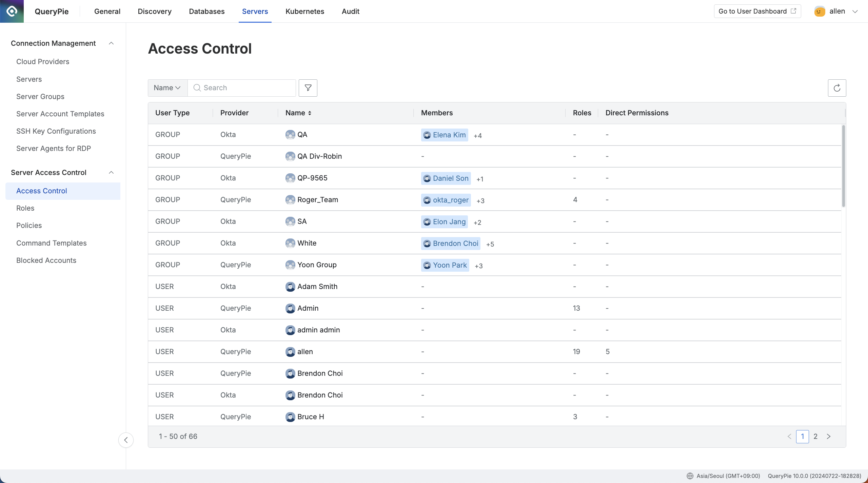Select the Servers tab
The height and width of the screenshot is (483, 868).
tap(255, 11)
